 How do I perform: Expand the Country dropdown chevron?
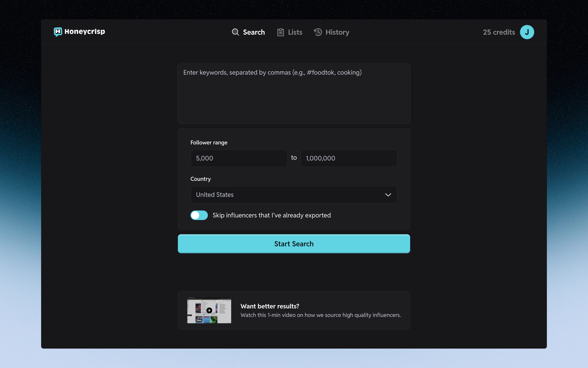[x=388, y=195]
